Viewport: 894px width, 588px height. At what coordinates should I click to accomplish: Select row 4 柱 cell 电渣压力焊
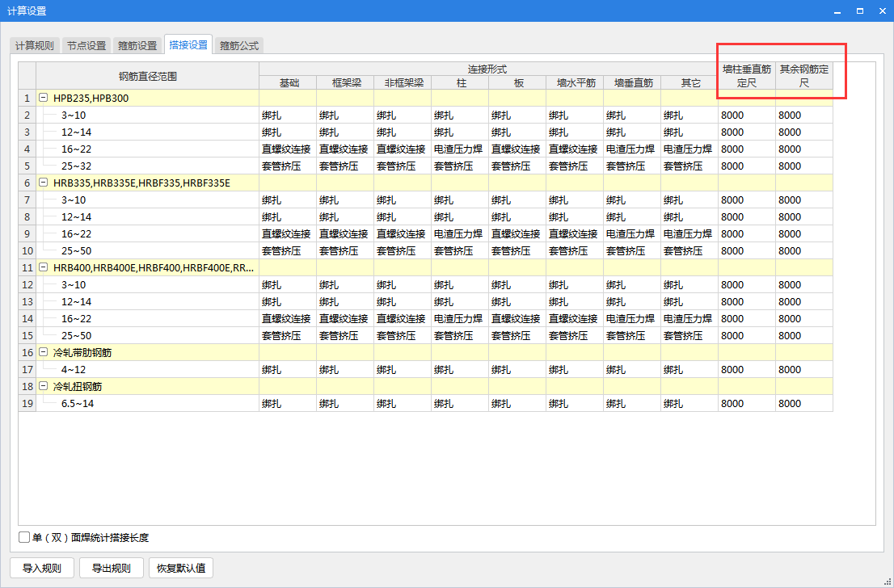[x=460, y=149]
